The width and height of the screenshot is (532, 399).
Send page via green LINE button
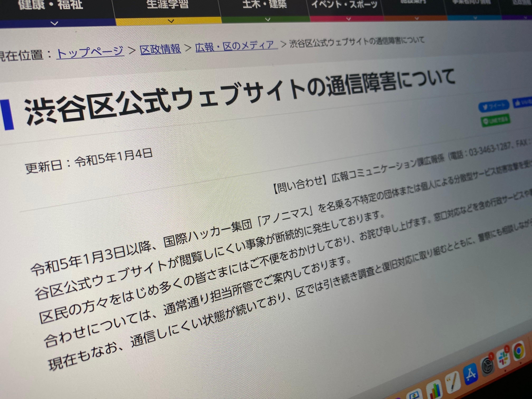[x=495, y=120]
